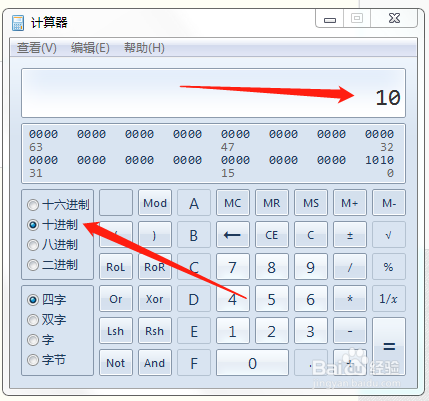429x401 pixels.
Task: Click the M- memory subtract button
Action: pyautogui.click(x=389, y=203)
